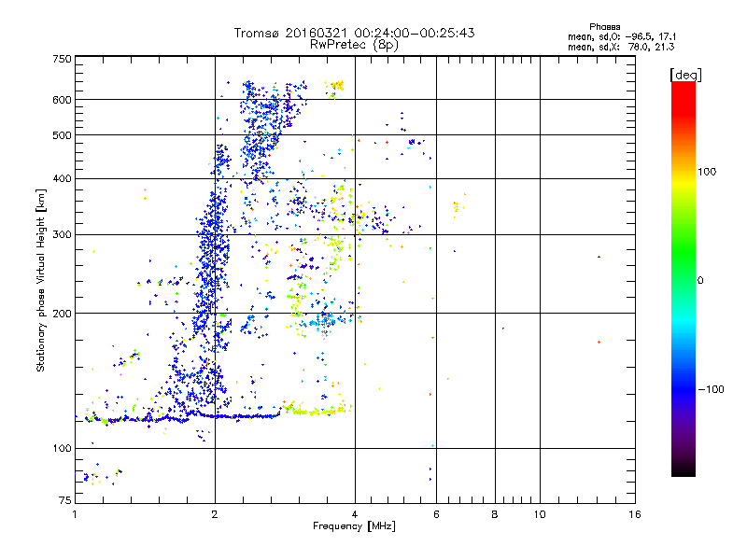Click the x-axis label "6"
The height and width of the screenshot is (560, 747).
pyautogui.click(x=436, y=514)
